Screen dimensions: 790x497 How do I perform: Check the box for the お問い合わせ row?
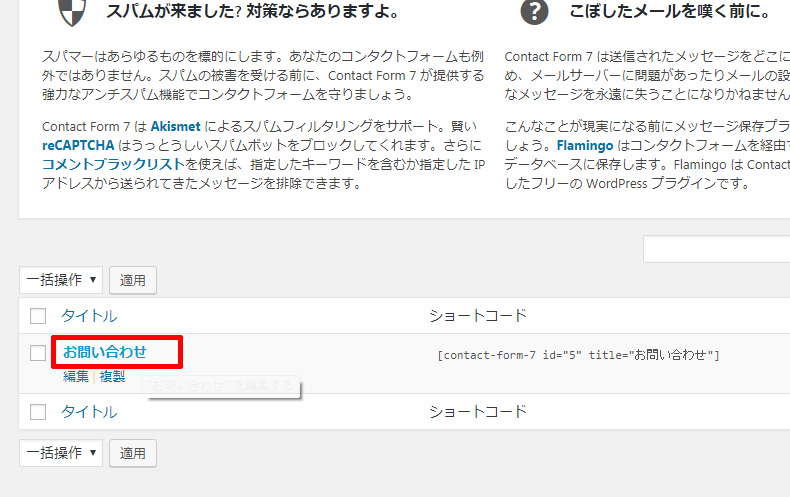click(38, 353)
